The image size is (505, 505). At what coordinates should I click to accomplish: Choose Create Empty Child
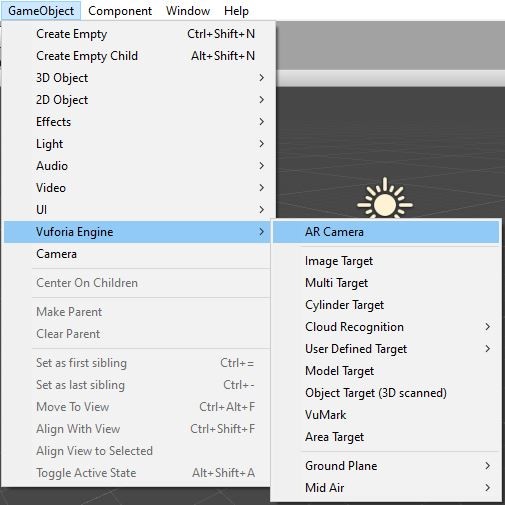tap(137, 56)
